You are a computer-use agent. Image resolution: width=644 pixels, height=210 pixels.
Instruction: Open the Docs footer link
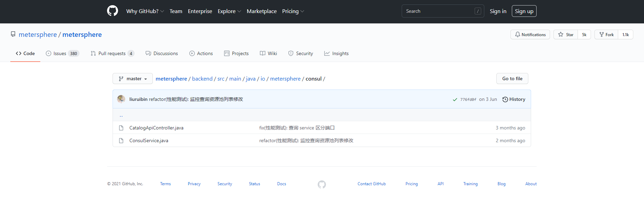pyautogui.click(x=282, y=184)
